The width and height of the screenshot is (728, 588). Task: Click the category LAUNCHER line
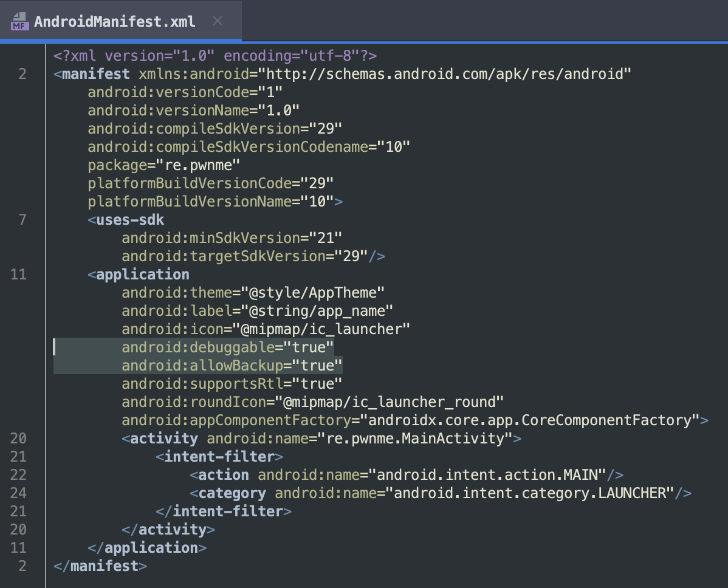(441, 493)
